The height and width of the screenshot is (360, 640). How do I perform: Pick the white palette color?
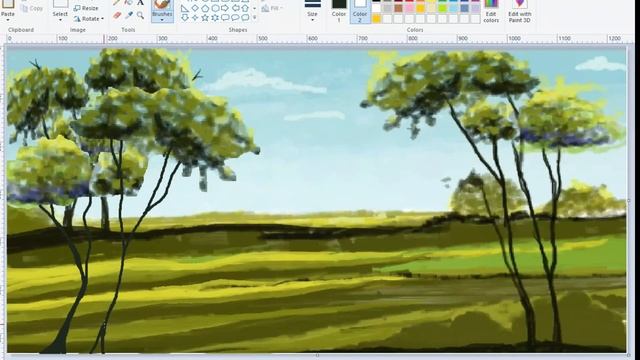[376, 8]
